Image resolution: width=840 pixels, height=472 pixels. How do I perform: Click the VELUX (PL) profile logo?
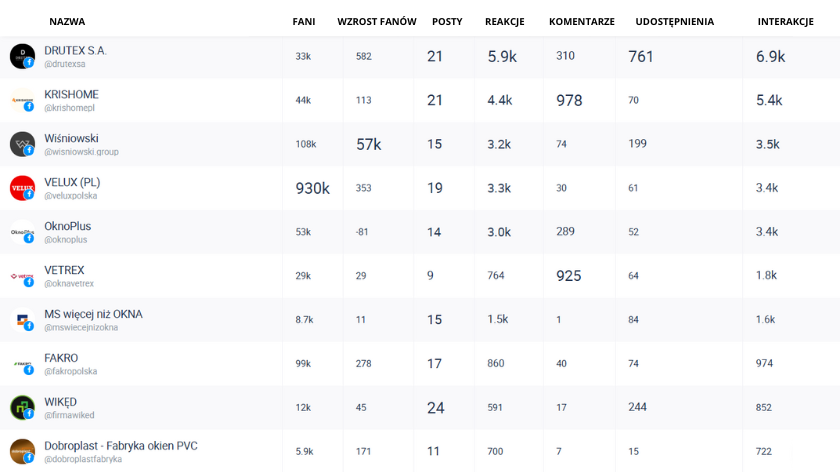click(x=22, y=188)
